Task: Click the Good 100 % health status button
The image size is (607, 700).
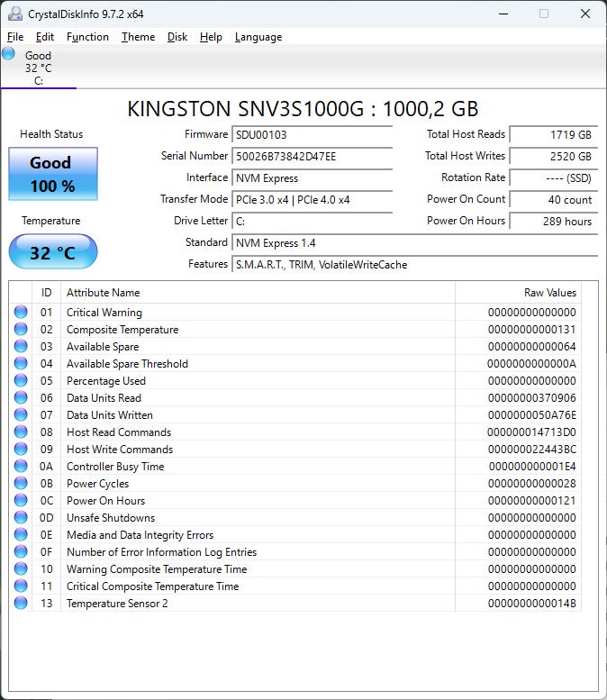Action: coord(52,174)
